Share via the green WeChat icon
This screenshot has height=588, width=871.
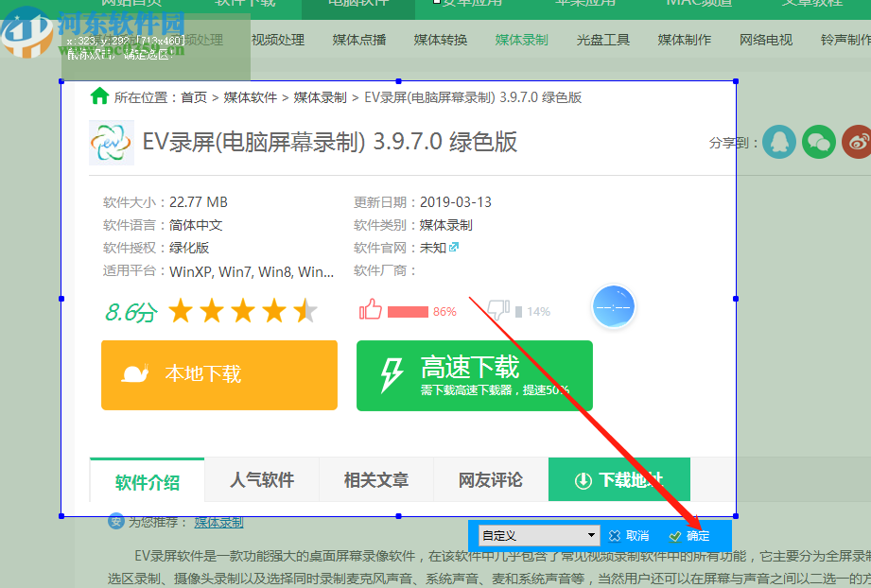(818, 142)
